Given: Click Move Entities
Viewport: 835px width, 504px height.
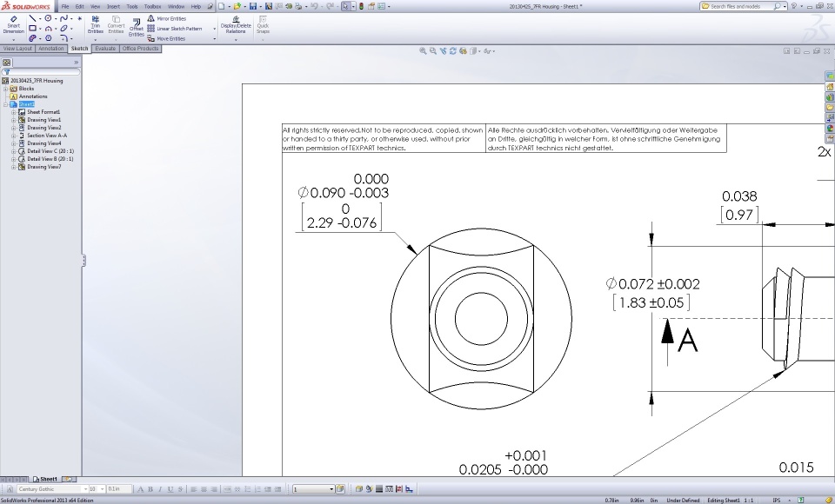Looking at the screenshot, I should (x=167, y=39).
